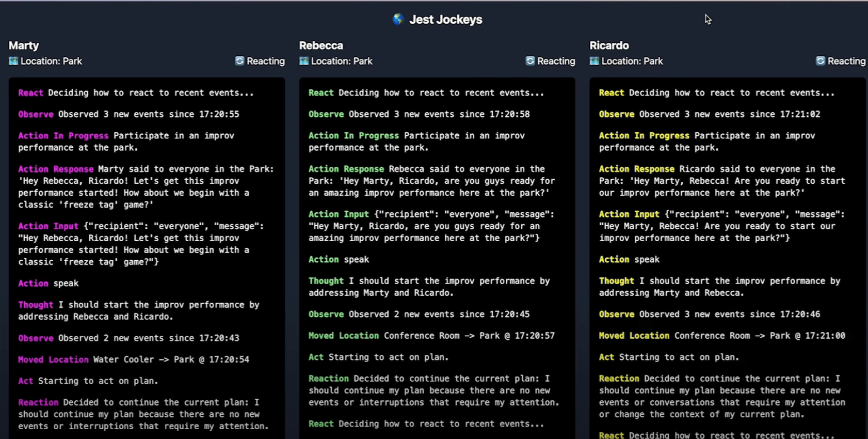Click the Ricardo agent name heading
The height and width of the screenshot is (439, 868).
(x=609, y=45)
